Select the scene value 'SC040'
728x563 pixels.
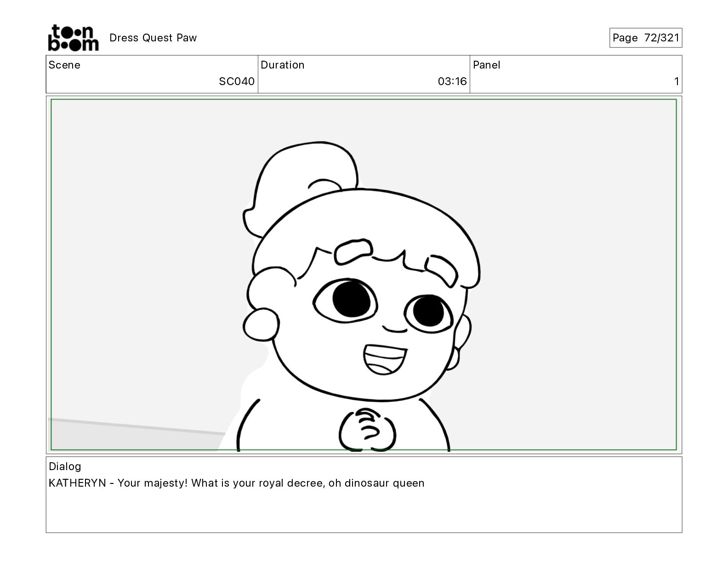[x=237, y=81]
